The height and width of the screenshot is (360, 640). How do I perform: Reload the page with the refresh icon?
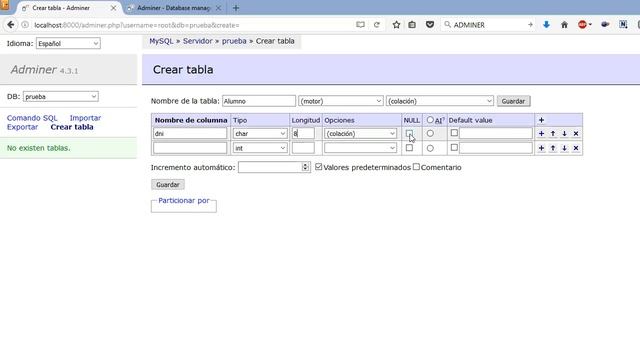377,25
